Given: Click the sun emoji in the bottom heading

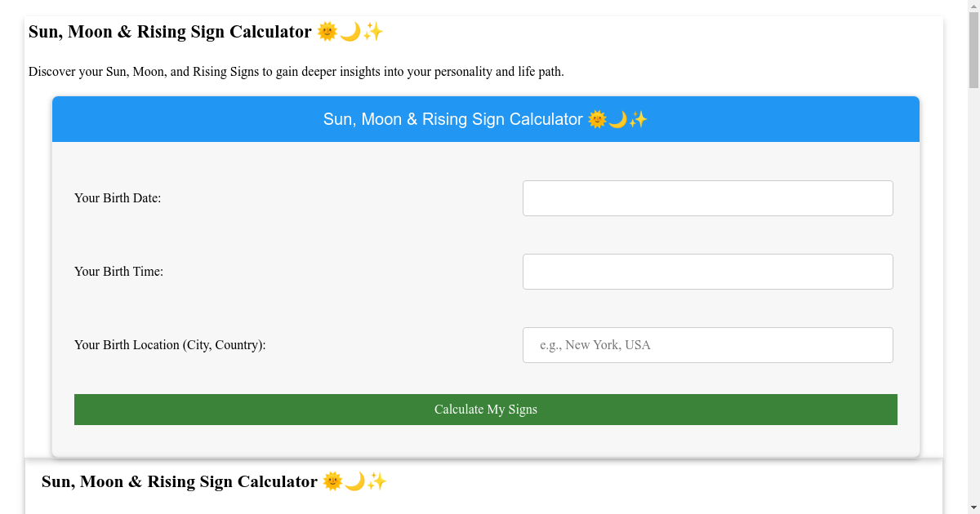Looking at the screenshot, I should (331, 481).
